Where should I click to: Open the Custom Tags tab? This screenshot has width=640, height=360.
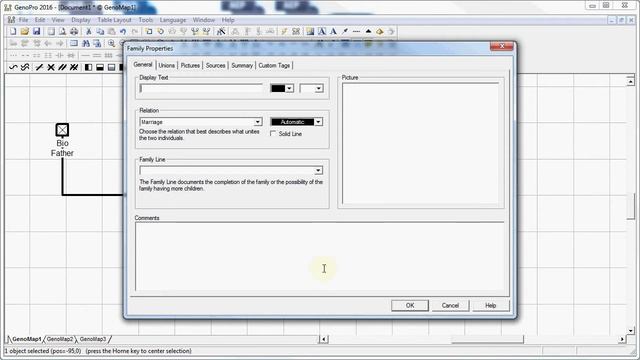tap(274, 65)
